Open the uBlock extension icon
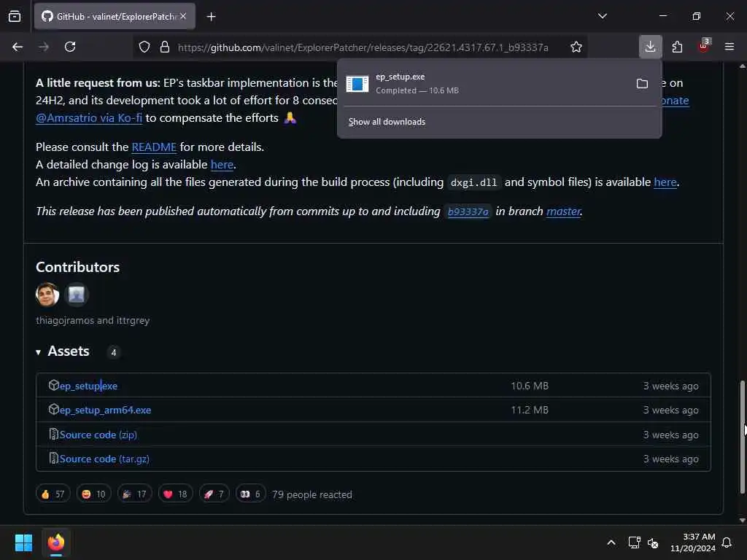 click(704, 46)
